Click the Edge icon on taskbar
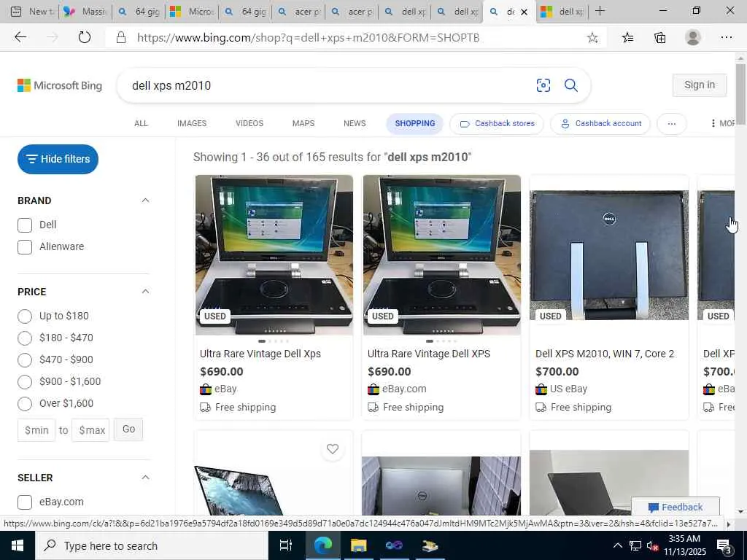Screen dimensions: 747x560 point(322,545)
